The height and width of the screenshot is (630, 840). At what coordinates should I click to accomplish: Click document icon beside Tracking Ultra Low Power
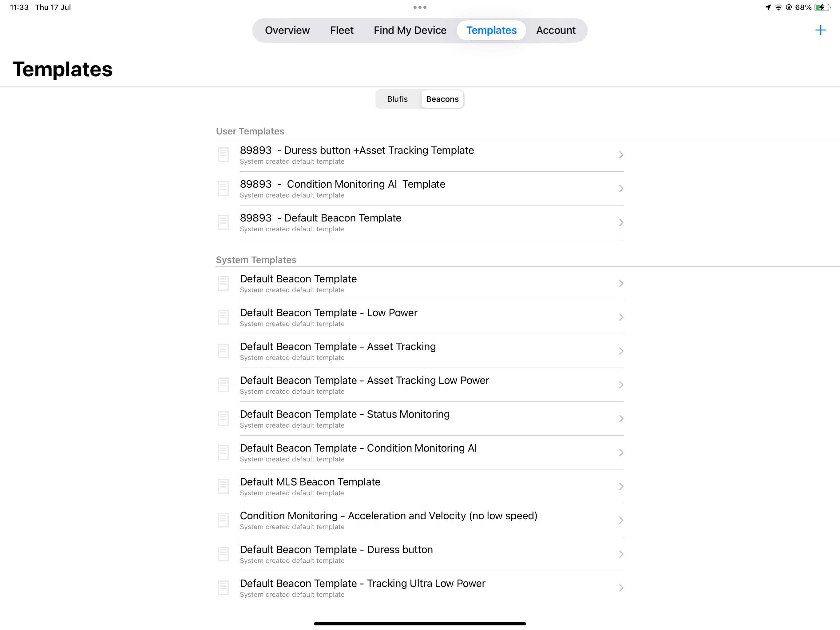pyautogui.click(x=223, y=588)
